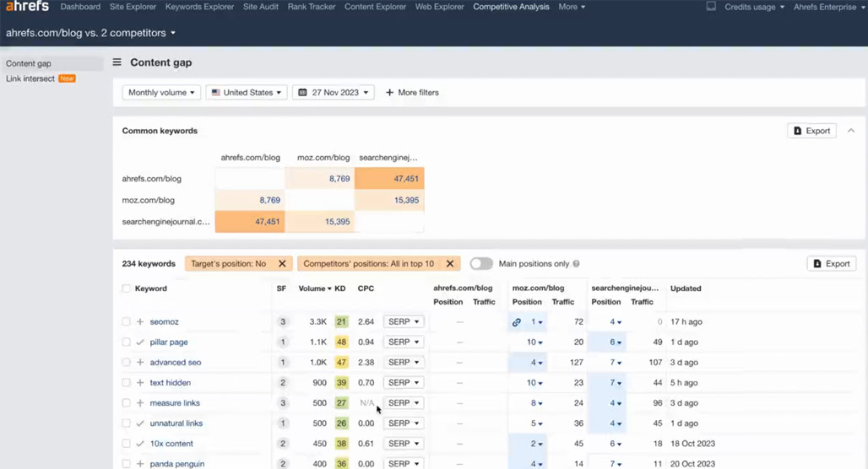Click the Ahrefs logo
The height and width of the screenshot is (469, 868).
point(27,7)
